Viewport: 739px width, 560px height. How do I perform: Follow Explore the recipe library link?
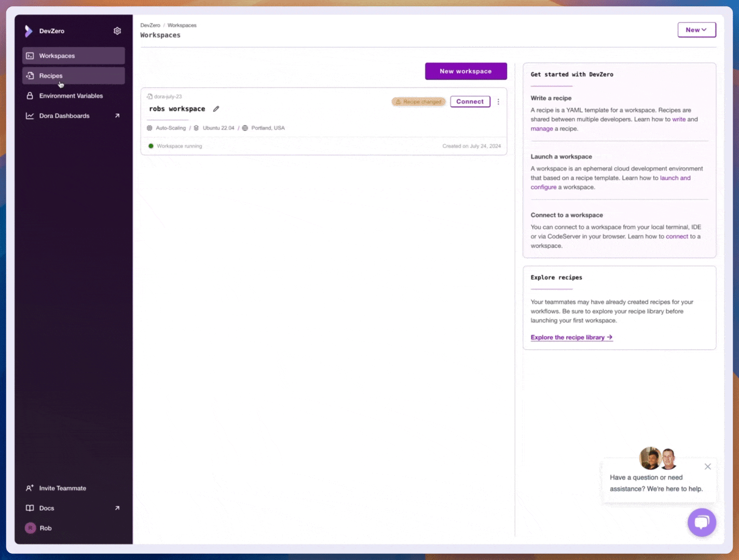pos(571,338)
